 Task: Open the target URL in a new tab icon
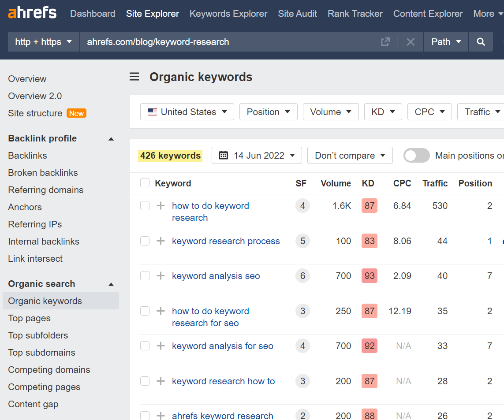point(385,41)
